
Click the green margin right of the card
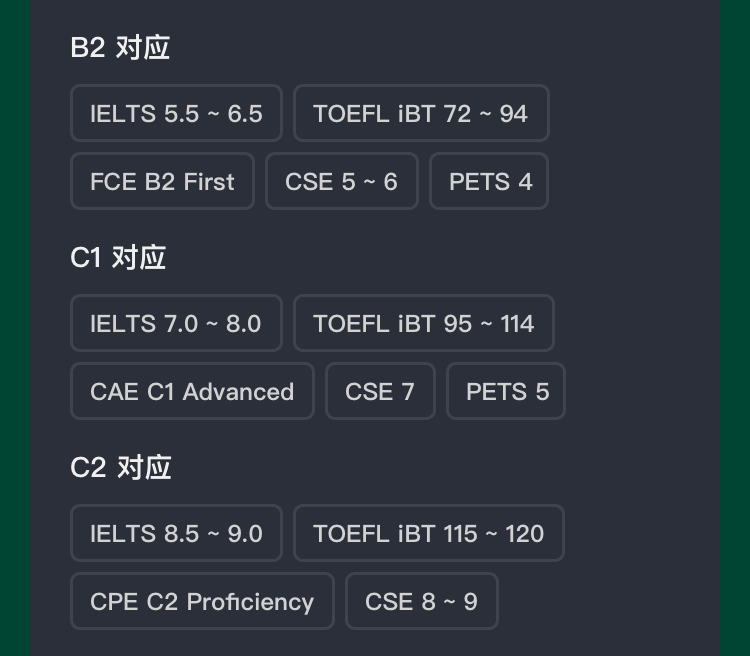735,328
